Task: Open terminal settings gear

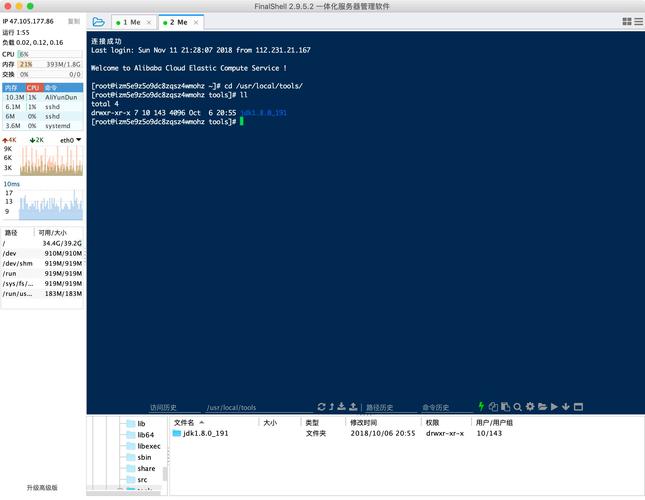Action: 530,407
